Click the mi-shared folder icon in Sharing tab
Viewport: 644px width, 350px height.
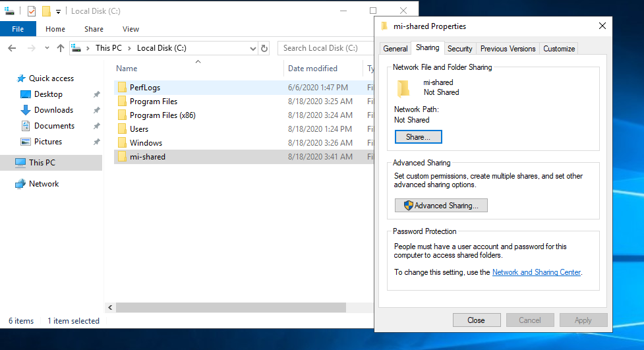click(x=403, y=88)
